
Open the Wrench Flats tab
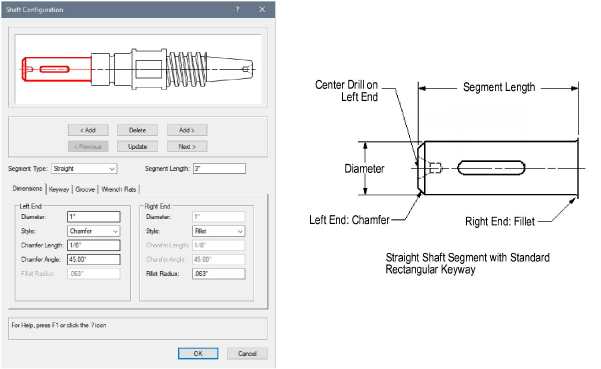pos(119,189)
